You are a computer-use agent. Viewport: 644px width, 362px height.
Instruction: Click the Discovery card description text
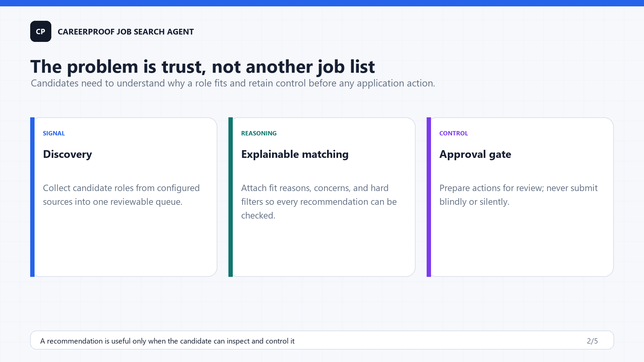pyautogui.click(x=121, y=195)
